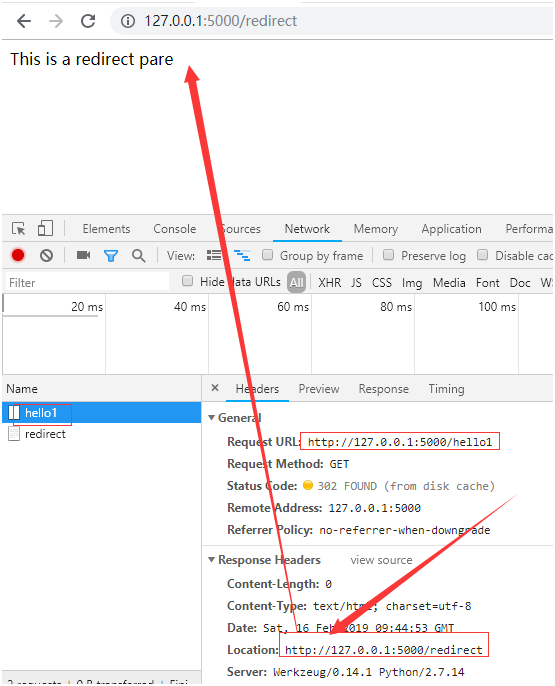This screenshot has height=686, width=555.
Task: Click the site info icon in address bar
Action: point(128,21)
